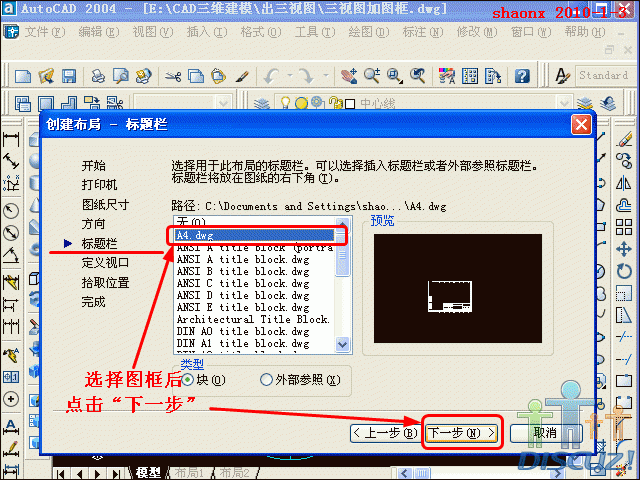The width and height of the screenshot is (640, 480).
Task: Click the Print (plot) icon
Action: 98,76
